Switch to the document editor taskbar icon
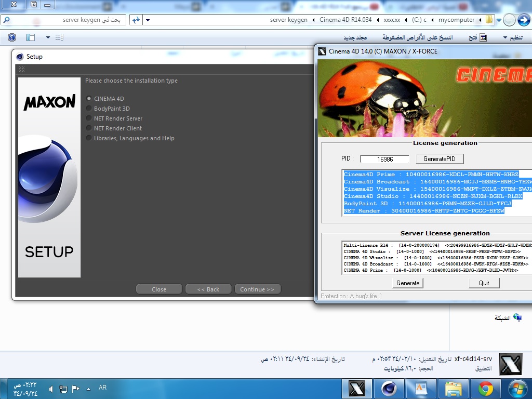Viewport: 532px width, 399px height. [x=421, y=389]
